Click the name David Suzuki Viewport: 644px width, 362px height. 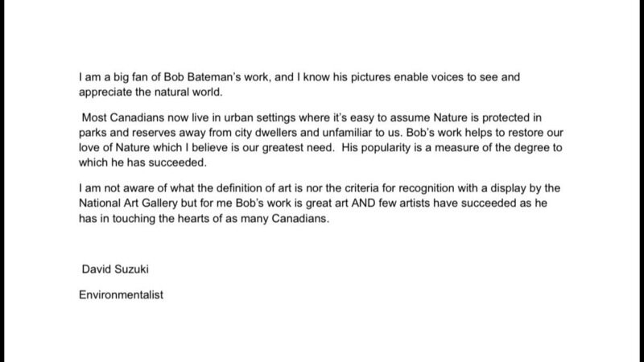pyautogui.click(x=115, y=269)
